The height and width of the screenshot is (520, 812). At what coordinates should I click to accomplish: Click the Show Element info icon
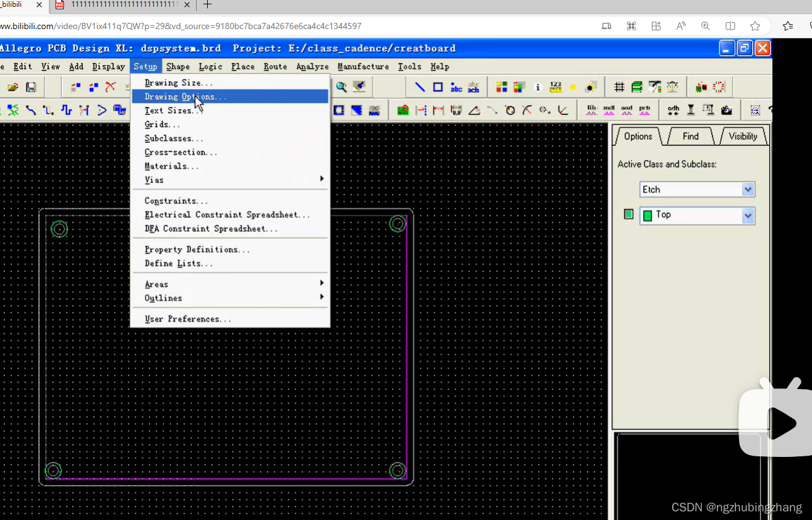click(537, 87)
